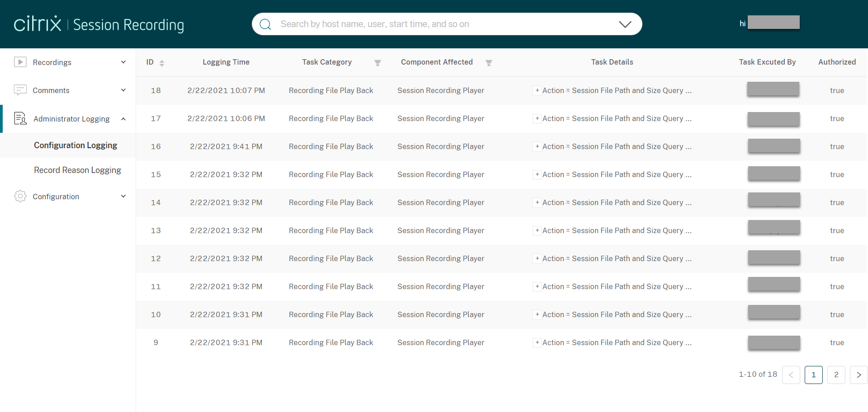Screen dimensions: 868x412
Task: Select Configuration Logging in the sidebar
Action: (75, 145)
